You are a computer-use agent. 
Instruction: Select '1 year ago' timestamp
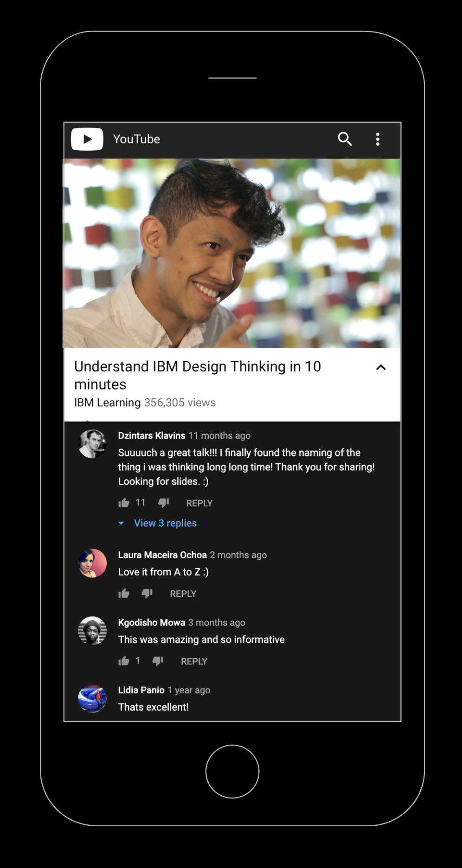189,690
